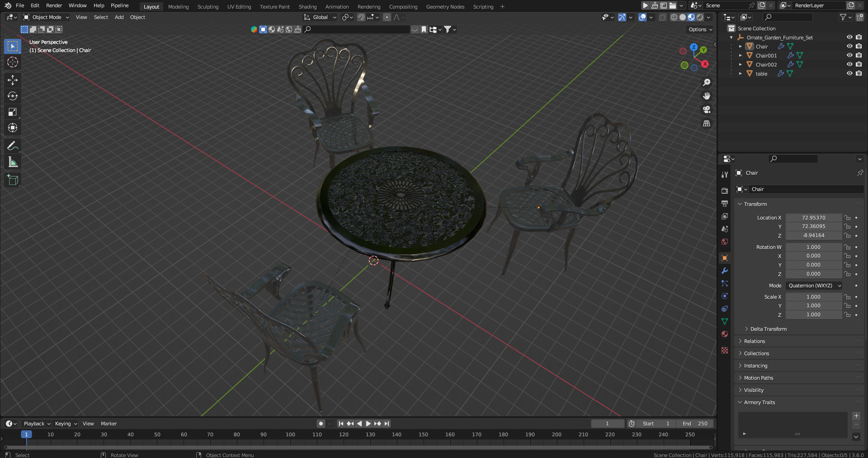Activate the Scale tool
868x458 pixels.
[13, 112]
